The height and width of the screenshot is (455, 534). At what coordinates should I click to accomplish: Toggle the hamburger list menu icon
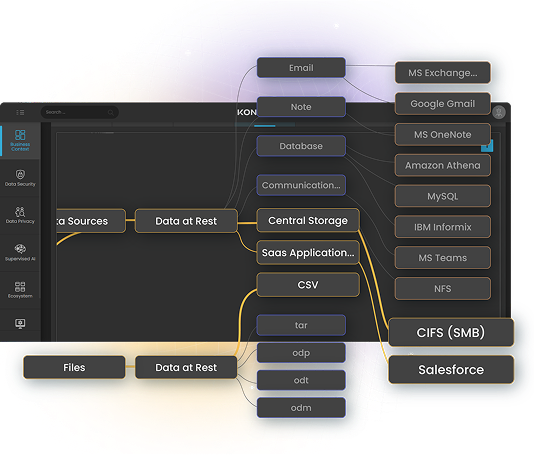point(20,112)
